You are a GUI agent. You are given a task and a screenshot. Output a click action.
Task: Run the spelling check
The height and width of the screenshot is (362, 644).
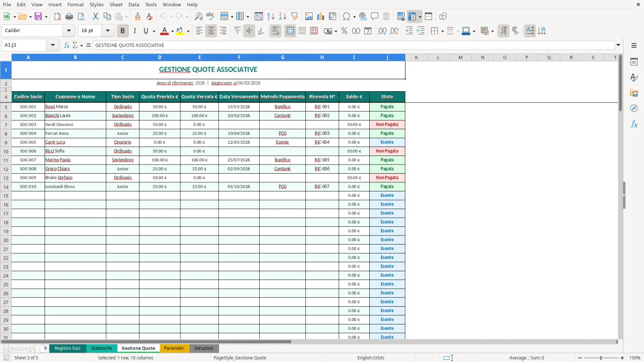210,17
